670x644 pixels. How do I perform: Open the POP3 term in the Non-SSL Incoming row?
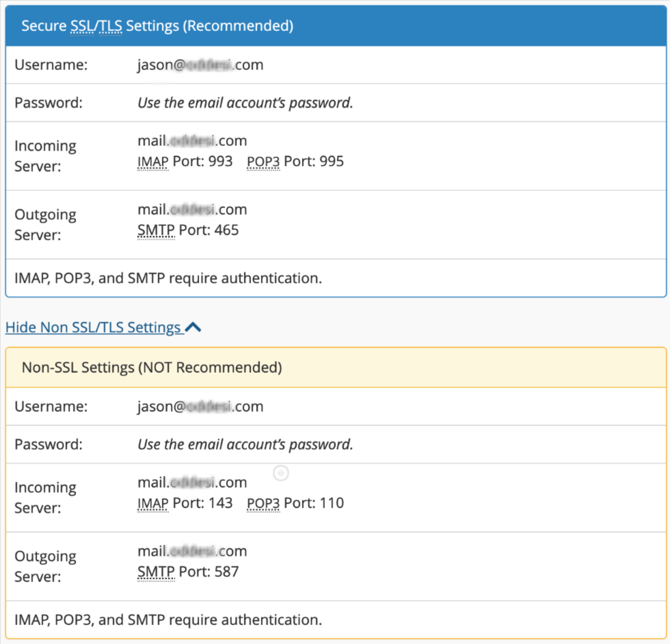[x=263, y=502]
